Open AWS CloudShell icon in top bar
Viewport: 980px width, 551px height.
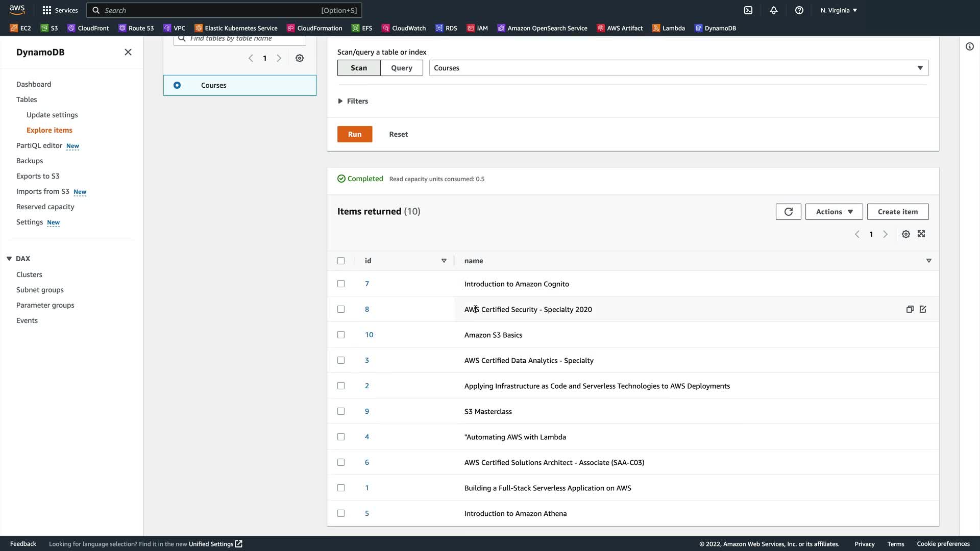[x=748, y=10]
